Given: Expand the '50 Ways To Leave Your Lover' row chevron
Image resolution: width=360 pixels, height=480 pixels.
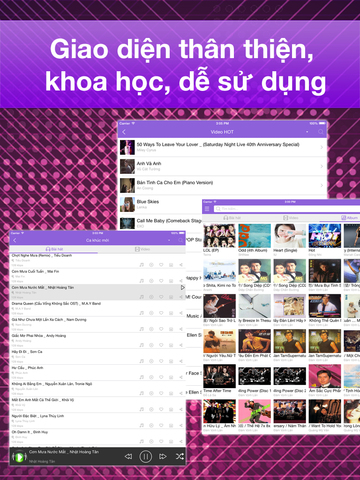Looking at the screenshot, I should pyautogui.click(x=322, y=147).
